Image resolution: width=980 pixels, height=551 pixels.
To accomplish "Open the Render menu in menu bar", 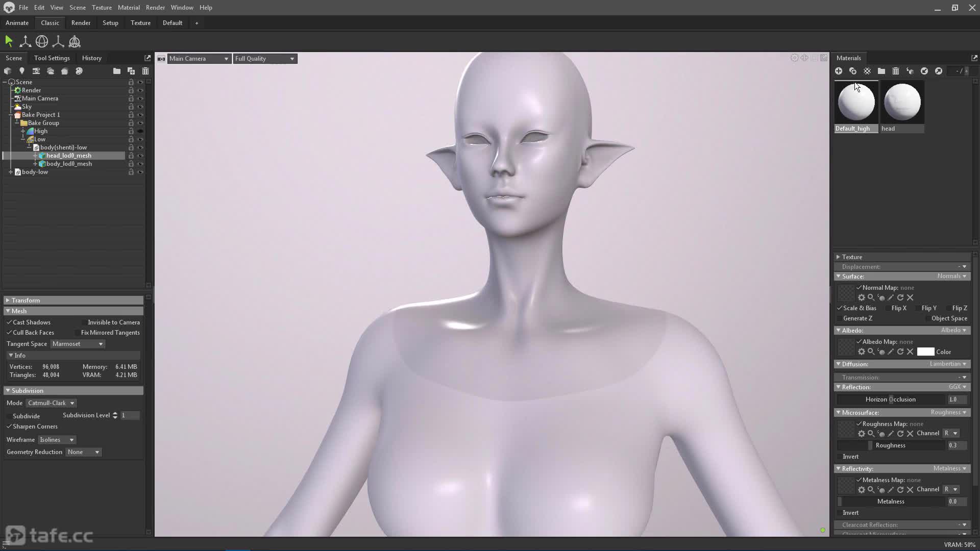I will pos(155,8).
